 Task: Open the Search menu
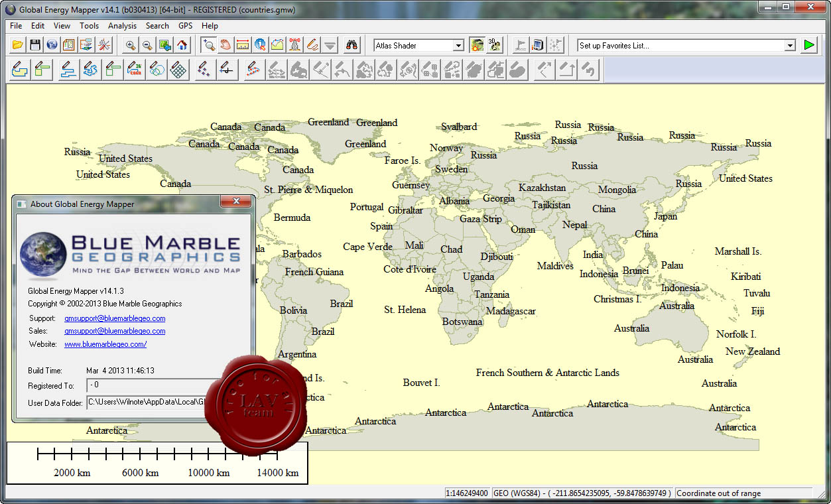point(157,26)
